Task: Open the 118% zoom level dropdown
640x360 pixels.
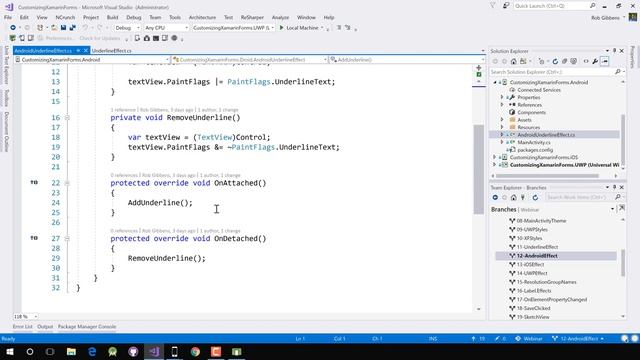Action: [x=25, y=316]
